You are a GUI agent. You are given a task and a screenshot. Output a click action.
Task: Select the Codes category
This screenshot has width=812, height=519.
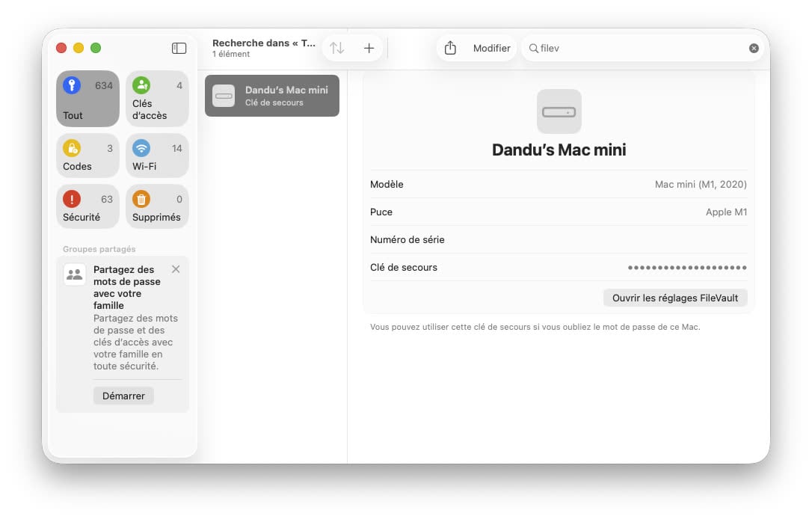click(x=87, y=156)
